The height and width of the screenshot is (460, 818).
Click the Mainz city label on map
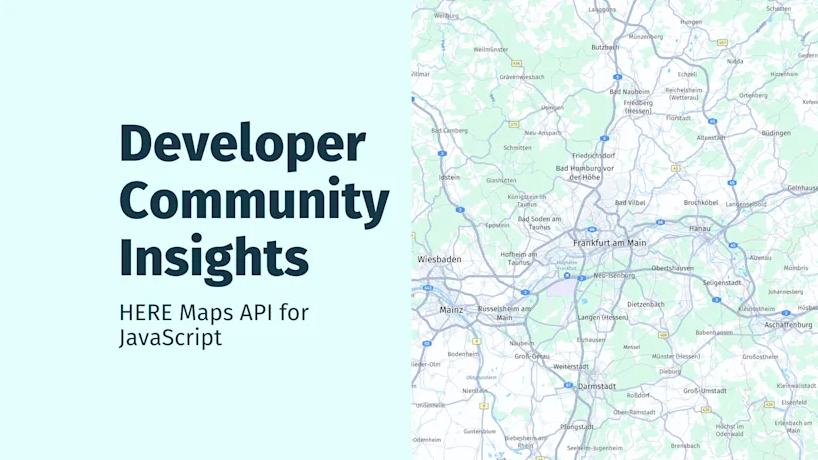point(451,310)
